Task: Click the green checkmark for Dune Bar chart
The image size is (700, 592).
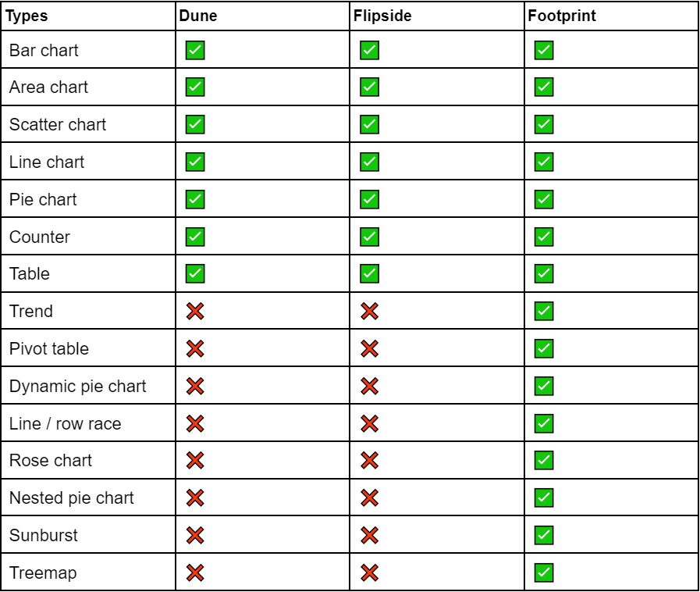Action: [194, 51]
